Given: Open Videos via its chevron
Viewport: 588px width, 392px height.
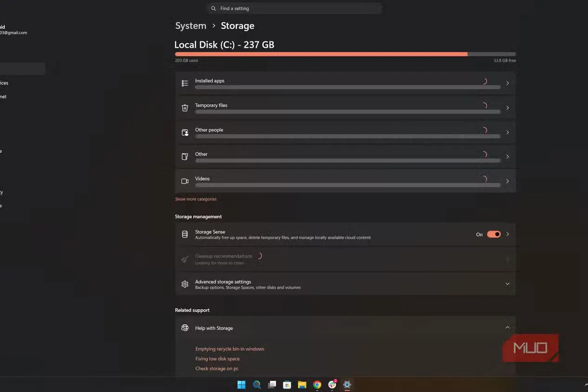Looking at the screenshot, I should tap(508, 181).
